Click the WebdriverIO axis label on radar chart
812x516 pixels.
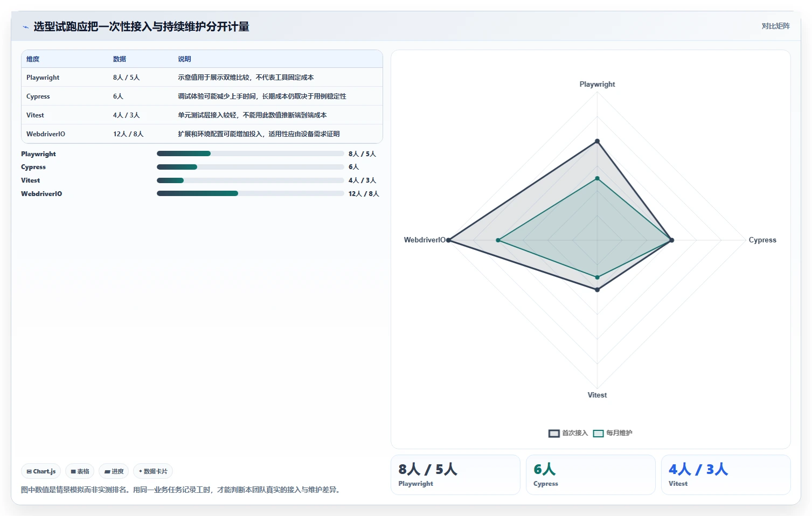click(425, 240)
